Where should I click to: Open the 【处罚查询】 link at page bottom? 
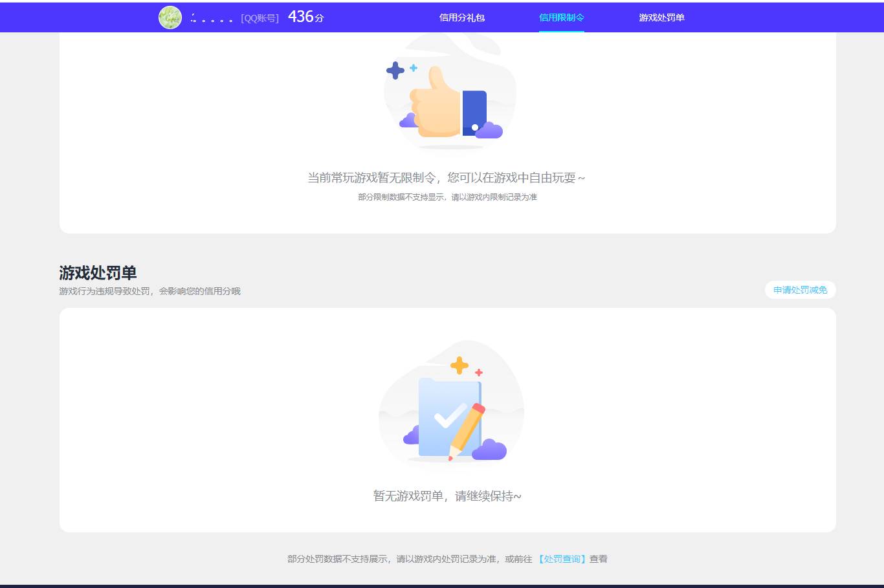(x=561, y=558)
